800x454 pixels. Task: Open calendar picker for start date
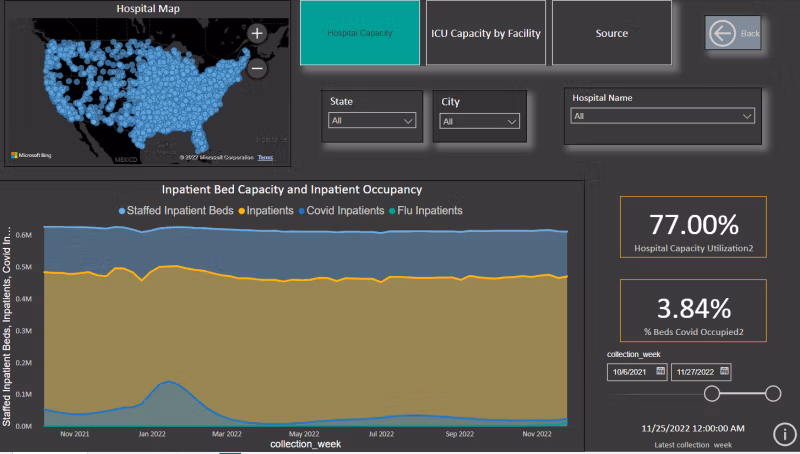(660, 372)
